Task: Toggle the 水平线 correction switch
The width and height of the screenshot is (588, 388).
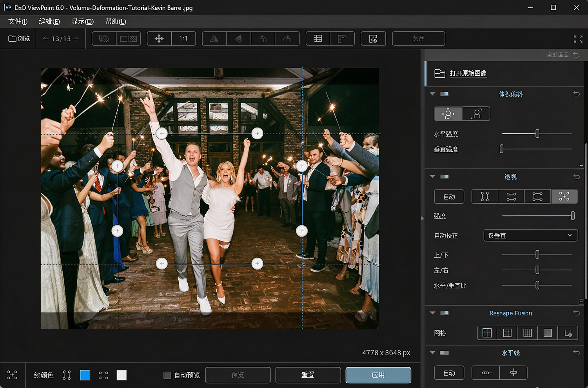Action: tap(445, 353)
